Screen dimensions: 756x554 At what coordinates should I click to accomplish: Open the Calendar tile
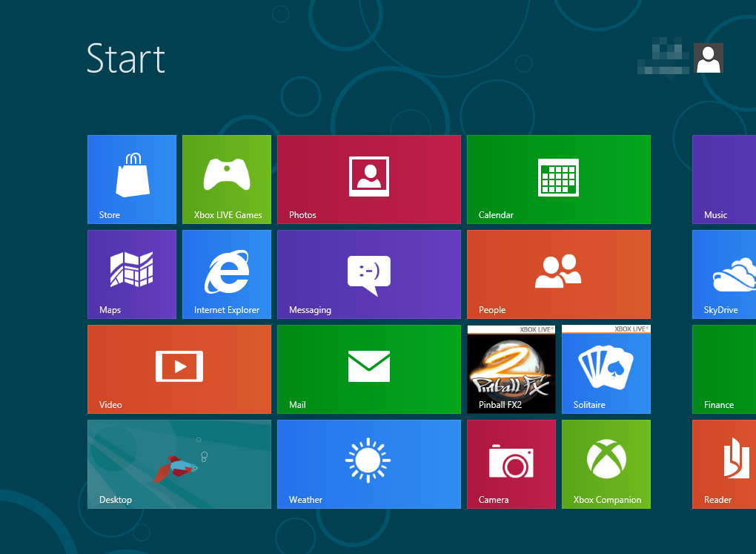559,179
